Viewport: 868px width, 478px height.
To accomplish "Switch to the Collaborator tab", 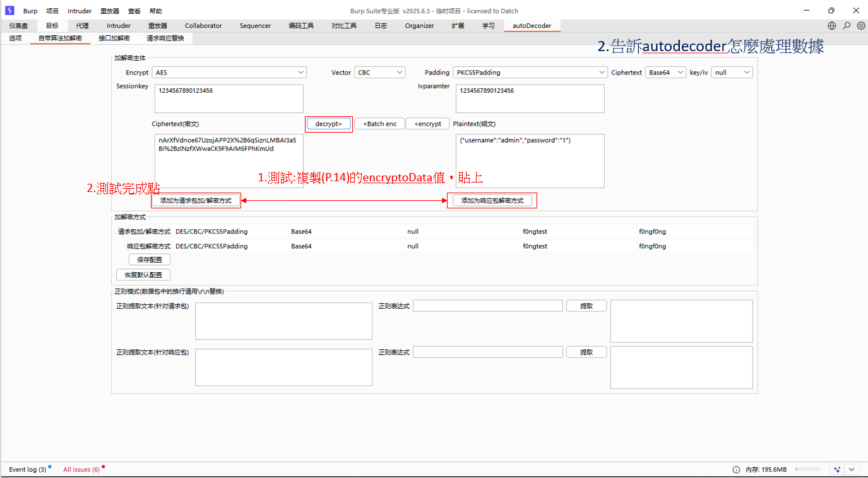I will coord(203,26).
